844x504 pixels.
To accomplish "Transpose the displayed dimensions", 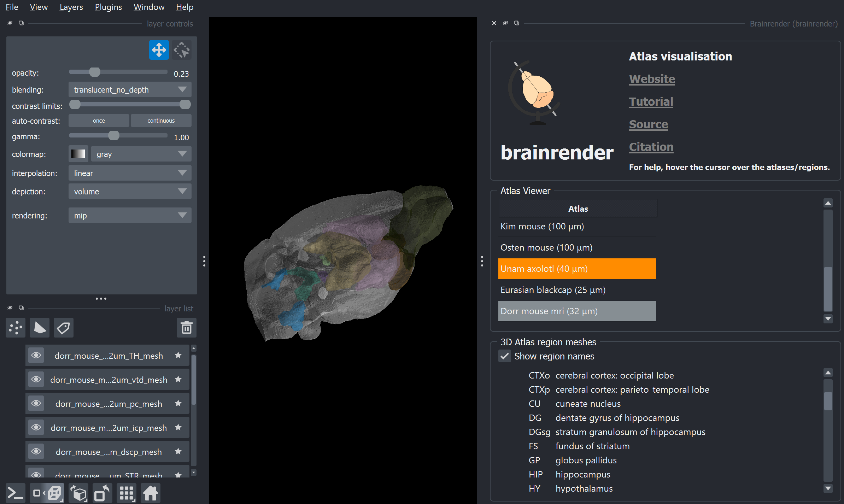I will 102,493.
